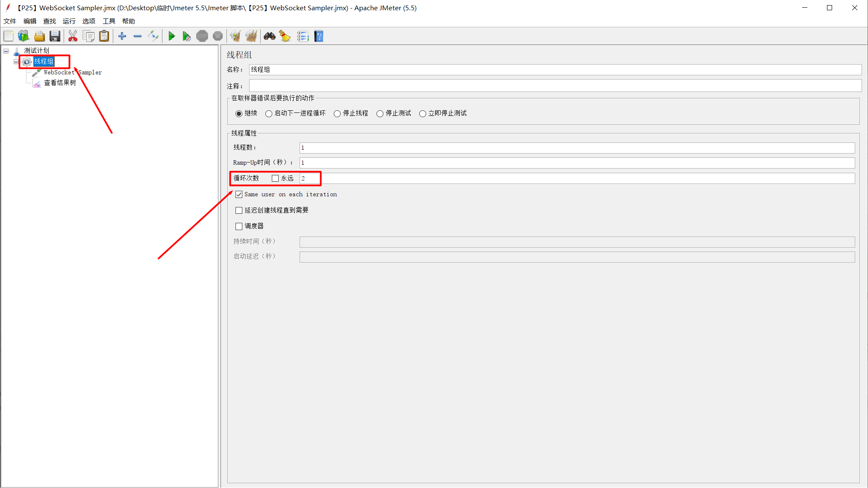868x488 pixels.
Task: Expand all nodes with plus icon
Action: (x=122, y=36)
